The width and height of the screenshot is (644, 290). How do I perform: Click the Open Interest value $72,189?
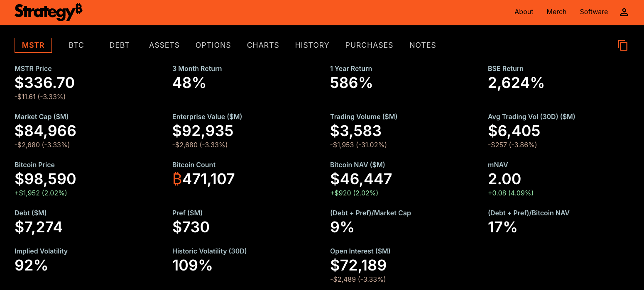pos(358,265)
